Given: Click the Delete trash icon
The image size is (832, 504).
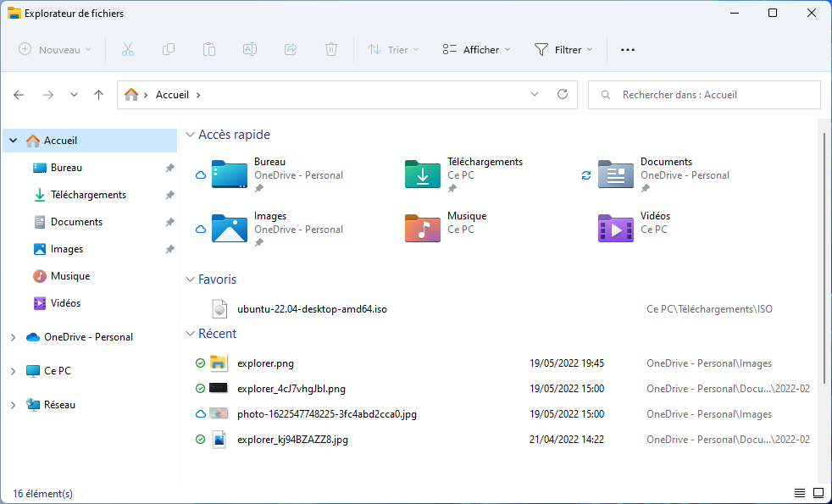Looking at the screenshot, I should pos(331,50).
